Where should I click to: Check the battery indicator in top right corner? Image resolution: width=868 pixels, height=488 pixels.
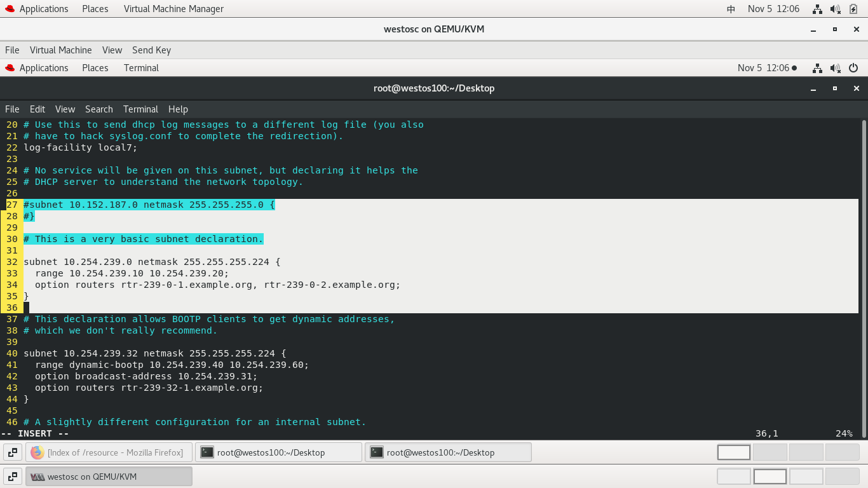(853, 8)
